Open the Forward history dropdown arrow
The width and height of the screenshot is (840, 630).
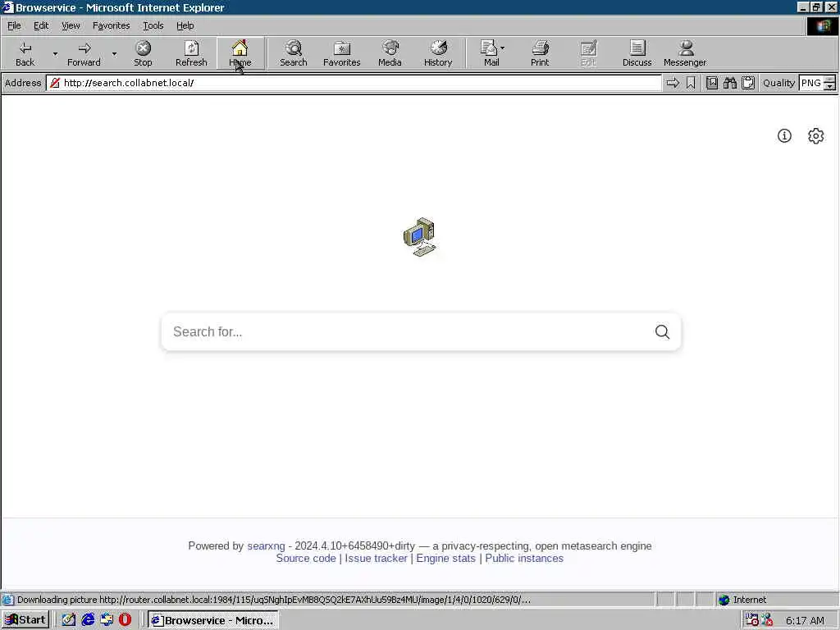click(114, 53)
